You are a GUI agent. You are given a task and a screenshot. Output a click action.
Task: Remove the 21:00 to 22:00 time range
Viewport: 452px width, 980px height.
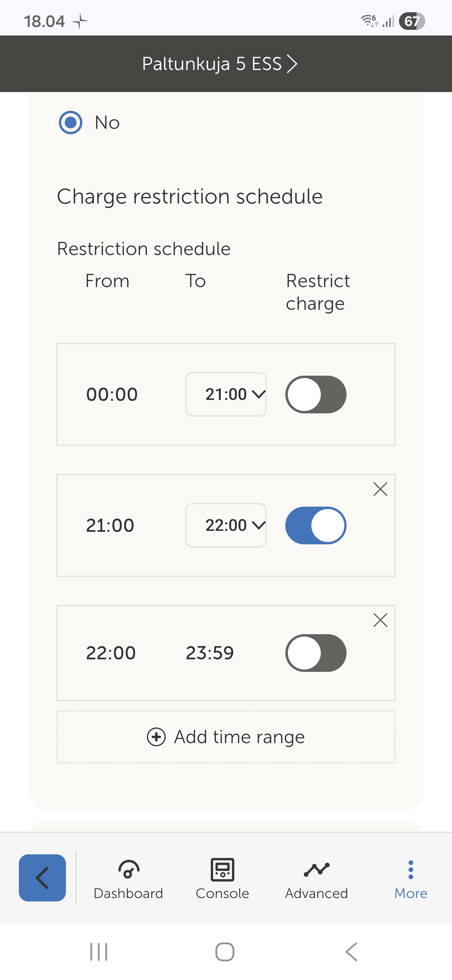coord(380,489)
